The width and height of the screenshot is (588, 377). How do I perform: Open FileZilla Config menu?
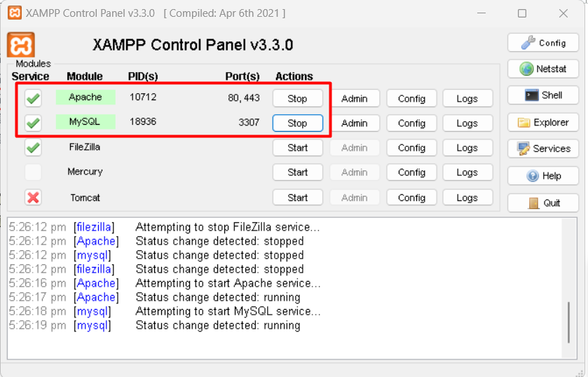(412, 148)
